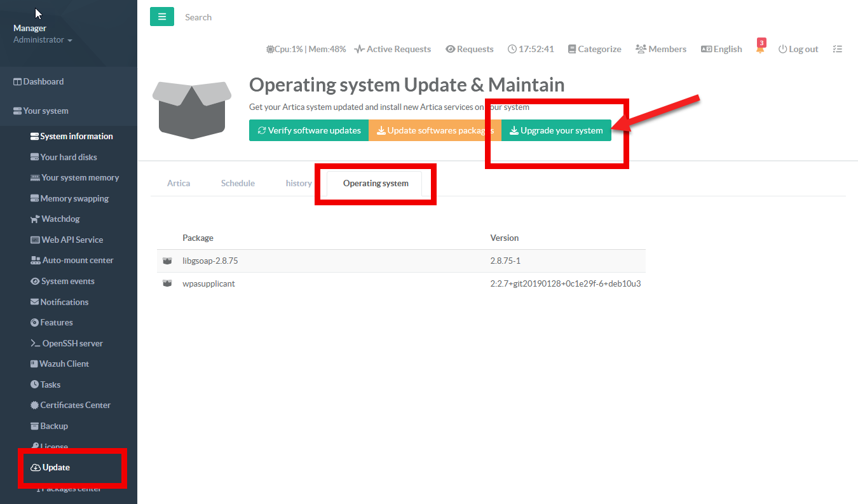Log out of the Artica session
Screen dimensions: 858x504
coord(798,49)
